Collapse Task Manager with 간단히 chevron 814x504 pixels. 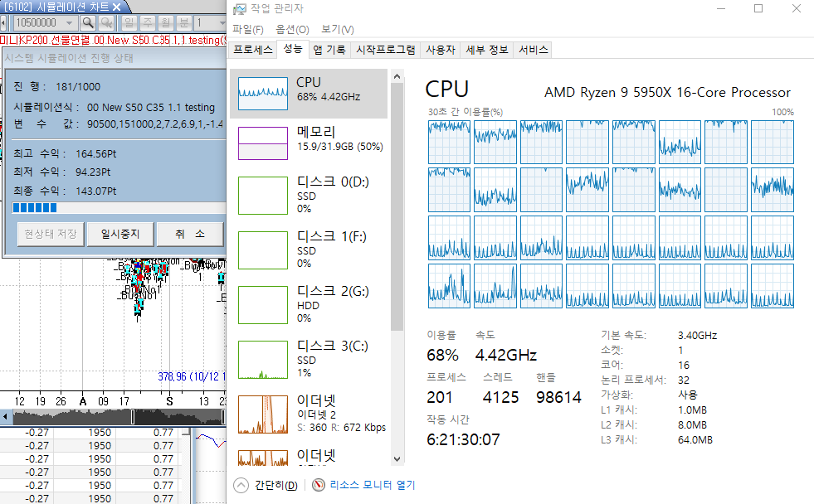241,486
